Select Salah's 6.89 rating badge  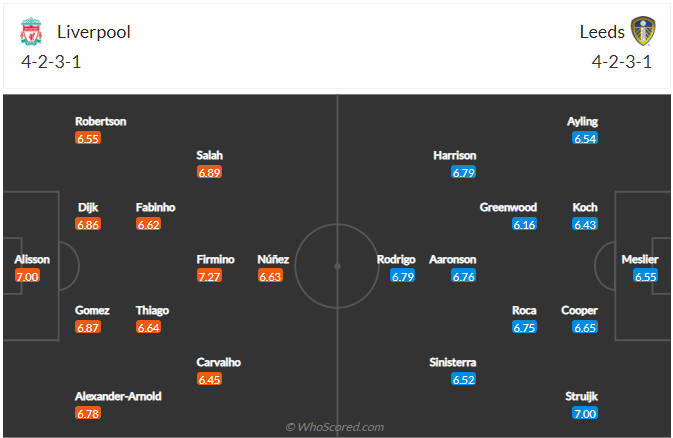pos(209,172)
